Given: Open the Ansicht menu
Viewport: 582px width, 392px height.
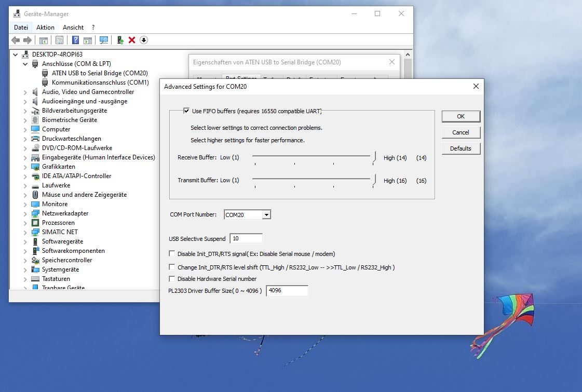Looking at the screenshot, I should (73, 27).
